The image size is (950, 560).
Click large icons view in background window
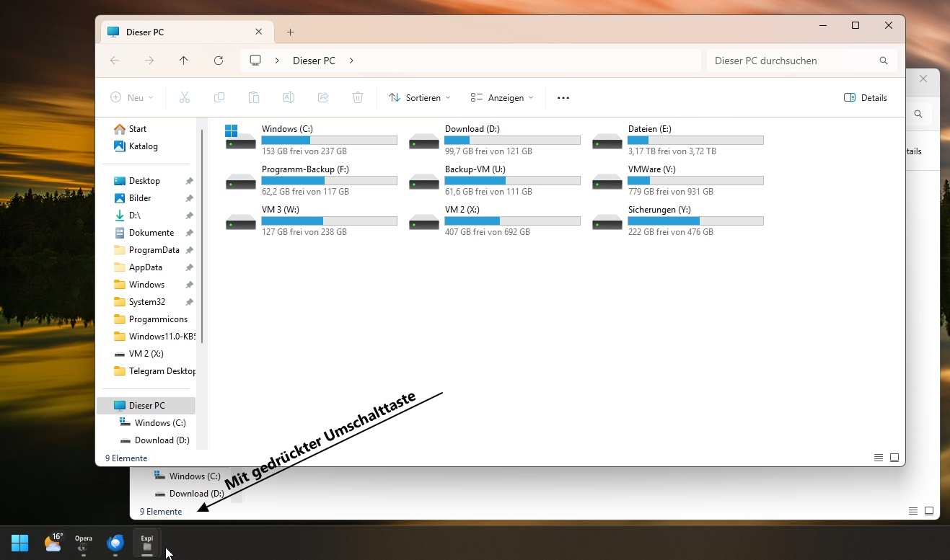click(x=929, y=511)
